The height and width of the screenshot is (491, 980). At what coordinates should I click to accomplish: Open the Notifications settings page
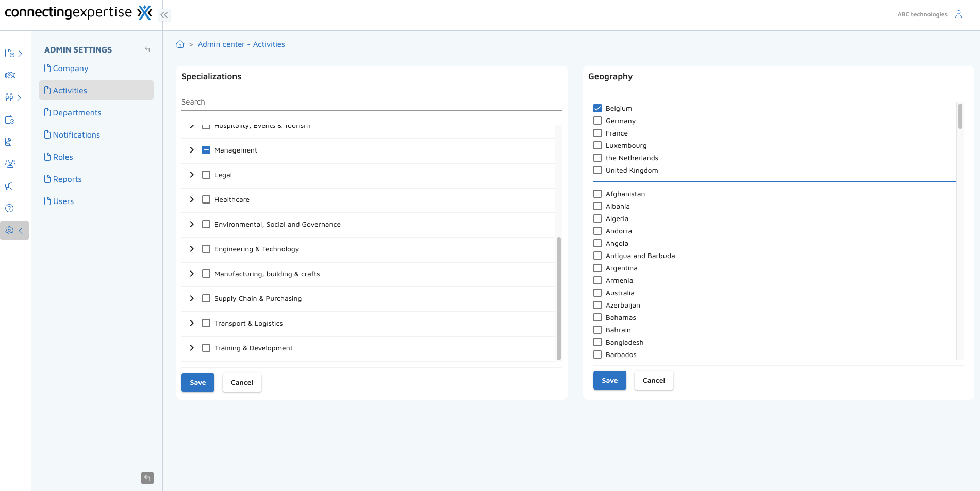tap(76, 134)
